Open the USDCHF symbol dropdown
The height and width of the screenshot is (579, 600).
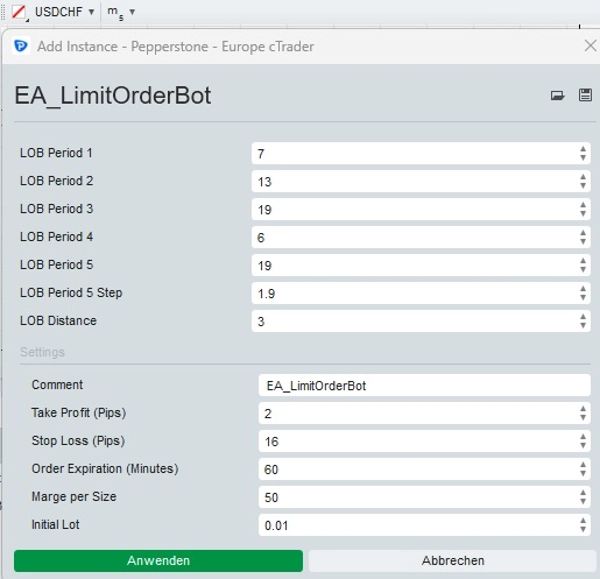pyautogui.click(x=64, y=12)
